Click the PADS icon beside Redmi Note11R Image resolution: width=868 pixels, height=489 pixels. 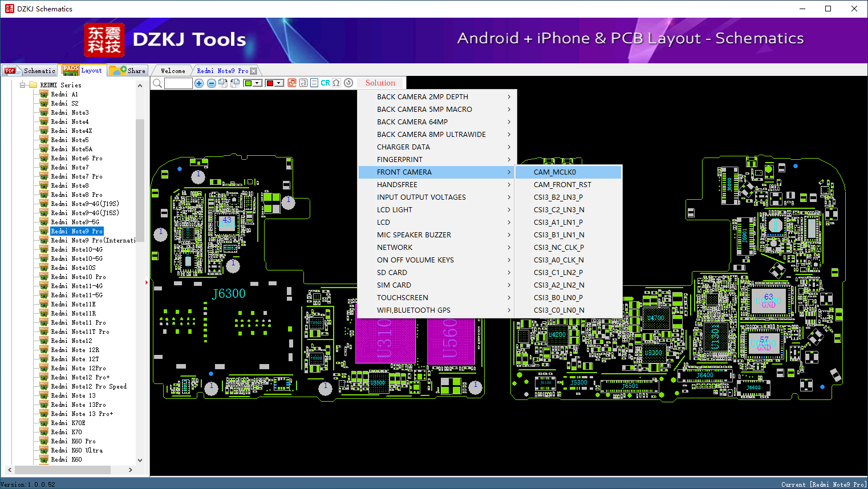[44, 313]
